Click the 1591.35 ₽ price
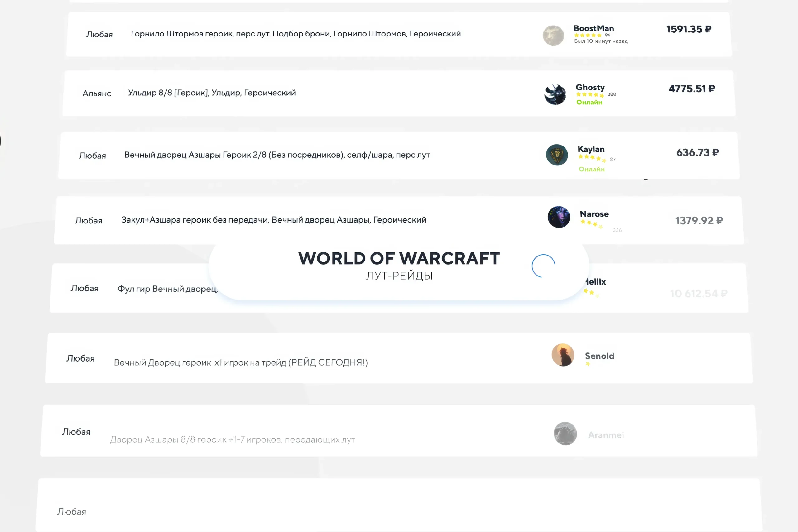Screen dimensions: 798x532 [x=689, y=29]
